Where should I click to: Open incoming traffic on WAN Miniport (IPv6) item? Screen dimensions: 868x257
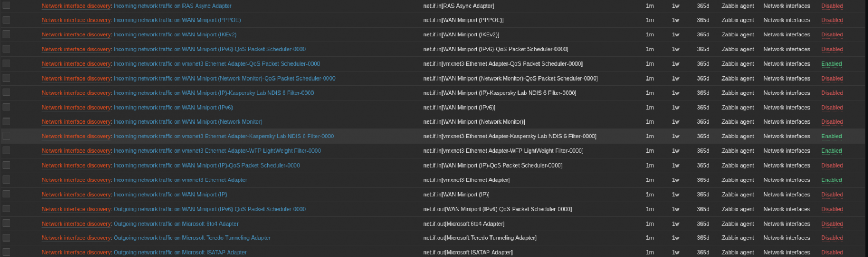(x=173, y=108)
